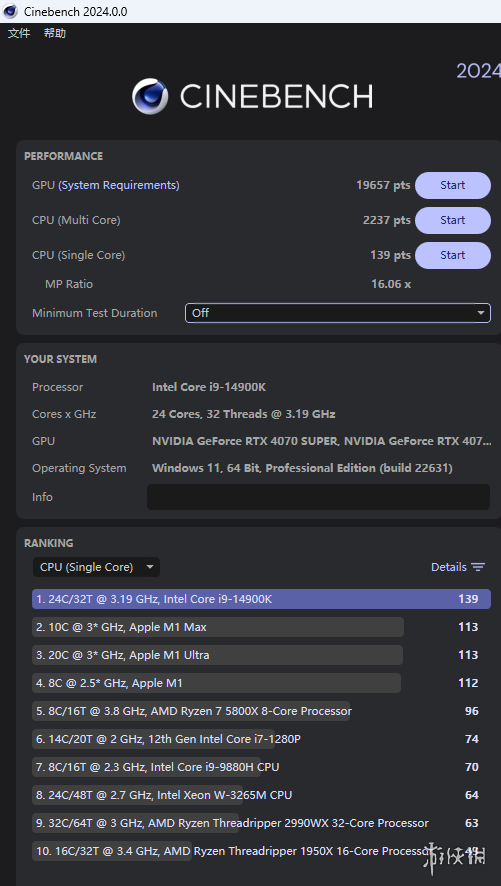Start the CPU Multi Core test
The width and height of the screenshot is (501, 886).
click(x=453, y=220)
